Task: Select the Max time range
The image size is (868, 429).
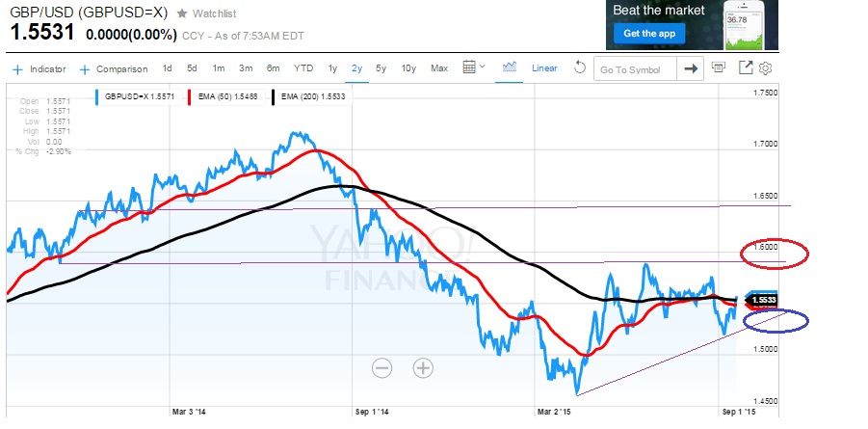Action: click(x=439, y=68)
